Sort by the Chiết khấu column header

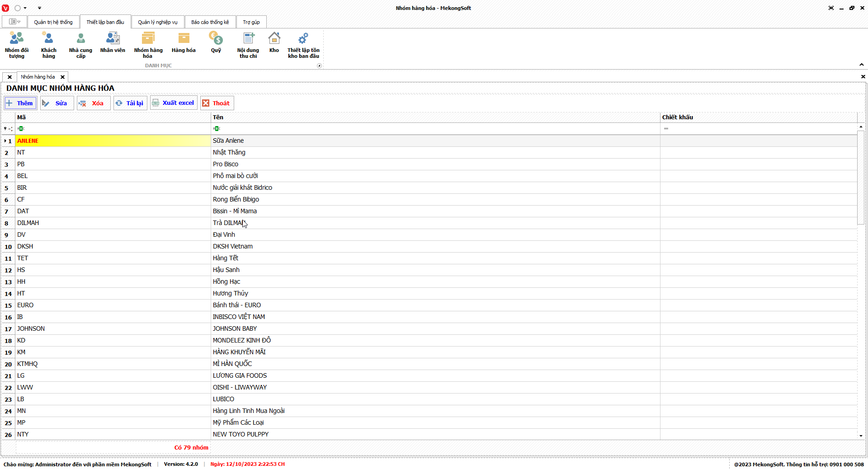(x=759, y=117)
